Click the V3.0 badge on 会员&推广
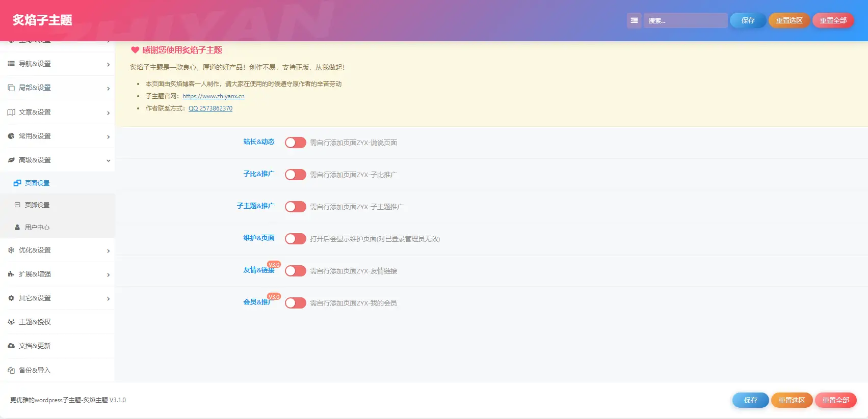Image resolution: width=868 pixels, height=419 pixels. click(274, 297)
